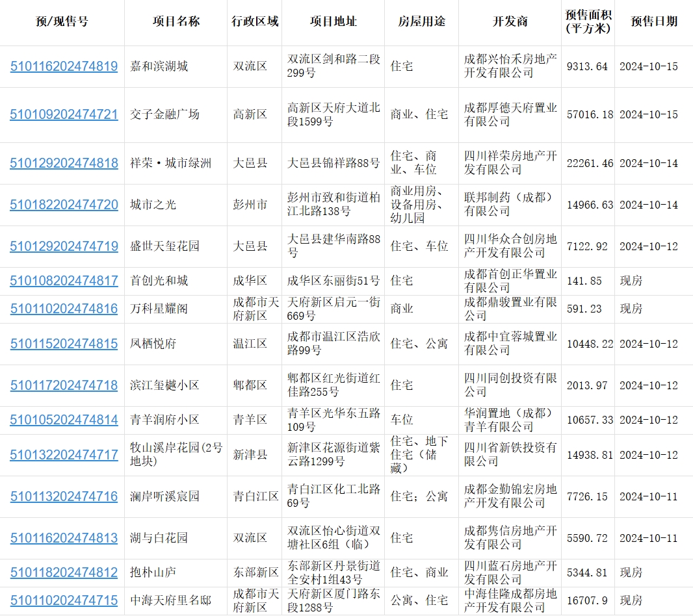Viewport: 693px width, 616px height.
Task: Select project name 城市之光
Action: pos(153,205)
